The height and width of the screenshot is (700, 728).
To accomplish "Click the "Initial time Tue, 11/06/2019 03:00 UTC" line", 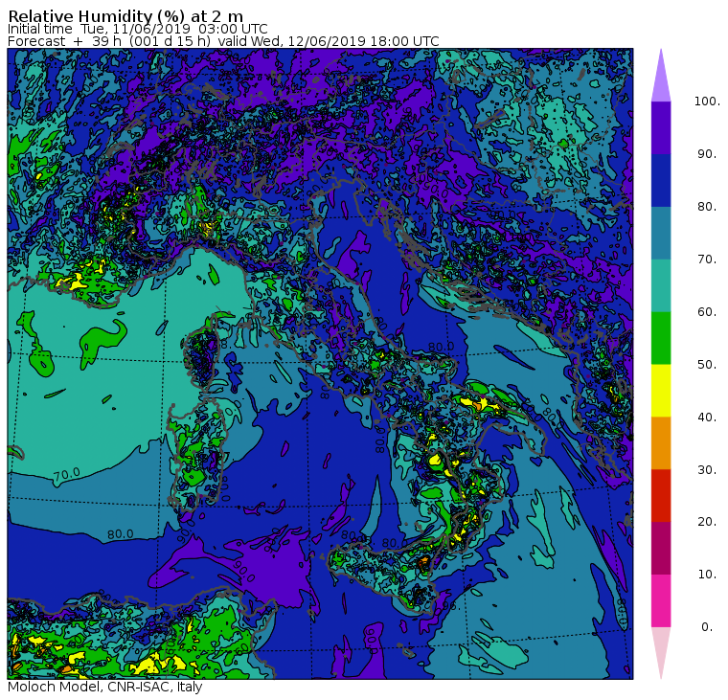I will pos(137,29).
